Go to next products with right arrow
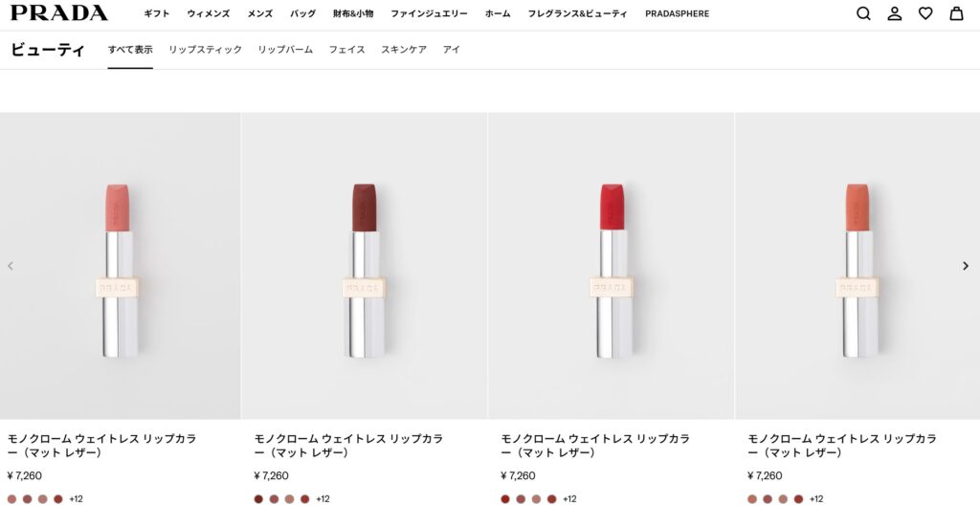The width and height of the screenshot is (980, 527). [x=965, y=266]
